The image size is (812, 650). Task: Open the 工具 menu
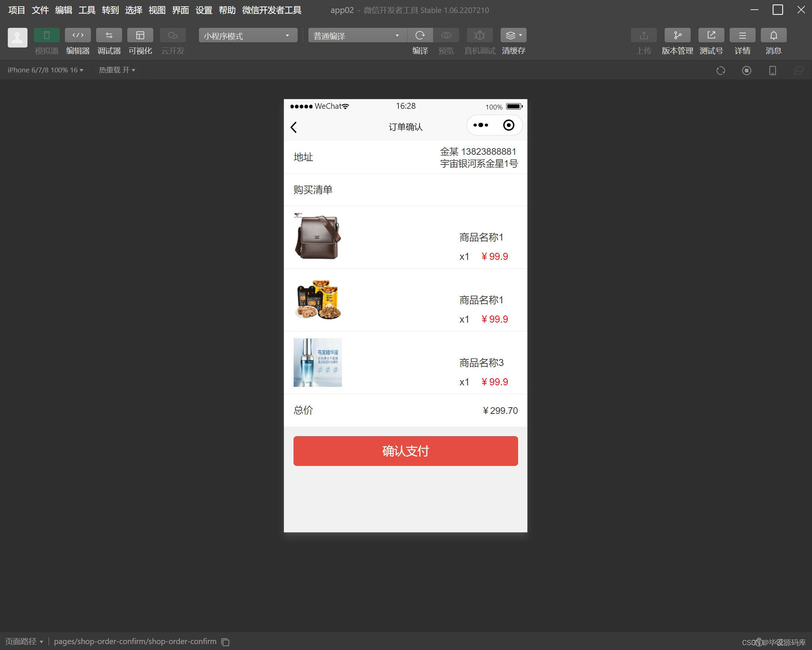pyautogui.click(x=86, y=10)
